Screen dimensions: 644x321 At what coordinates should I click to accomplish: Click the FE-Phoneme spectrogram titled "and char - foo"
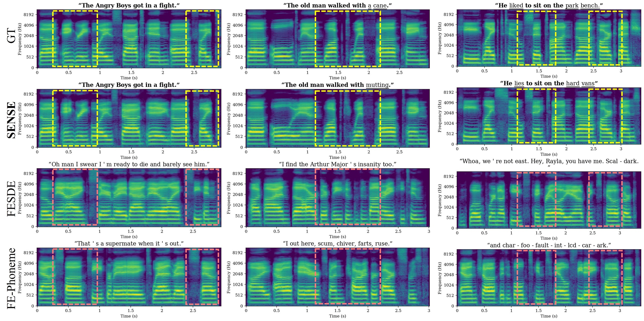pyautogui.click(x=549, y=277)
